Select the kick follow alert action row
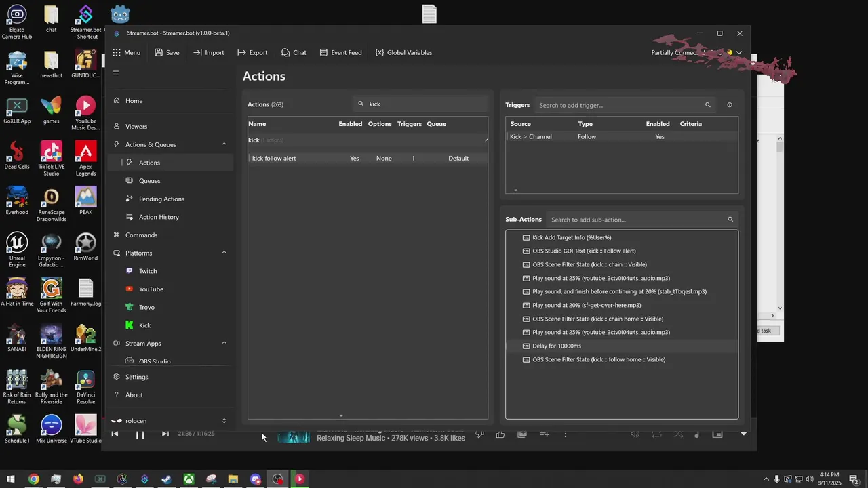Viewport: 868px width, 488px height. pyautogui.click(x=368, y=159)
